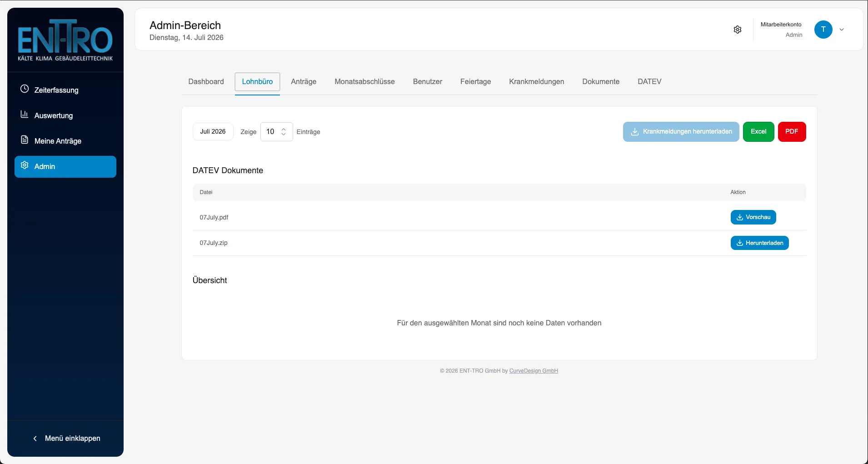Click the ENT-TRO logo in the sidebar
The image size is (868, 464).
(x=65, y=40)
